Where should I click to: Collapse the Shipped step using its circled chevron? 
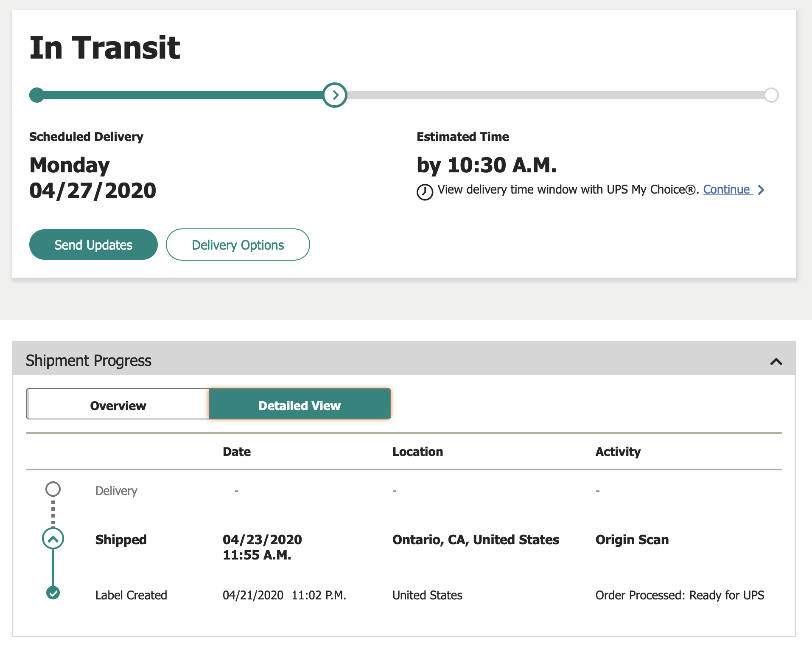click(53, 539)
